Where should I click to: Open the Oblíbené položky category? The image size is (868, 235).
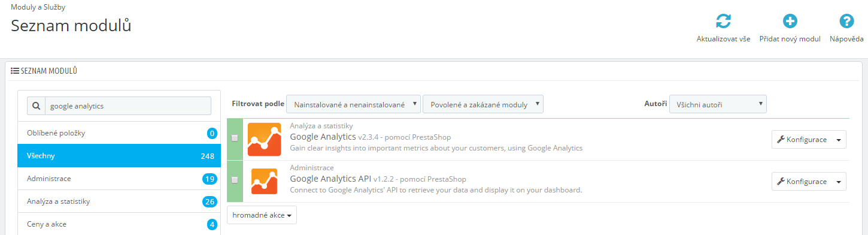click(x=119, y=133)
